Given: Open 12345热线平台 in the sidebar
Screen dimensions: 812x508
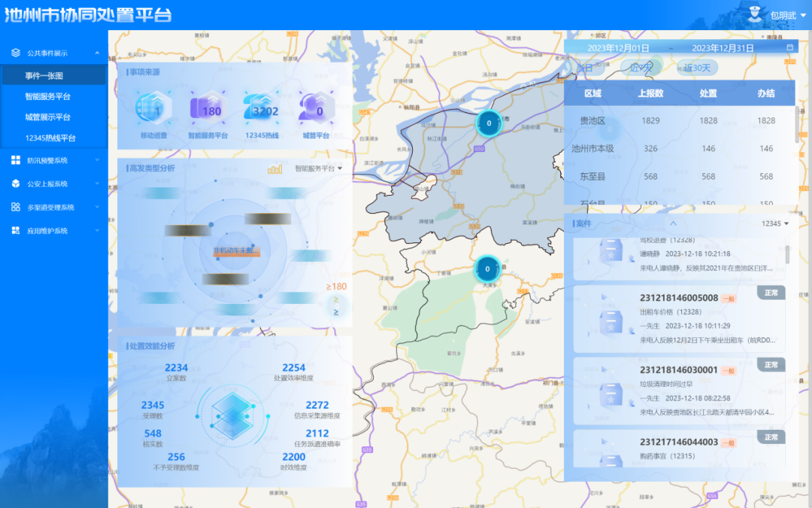Looking at the screenshot, I should 50,138.
